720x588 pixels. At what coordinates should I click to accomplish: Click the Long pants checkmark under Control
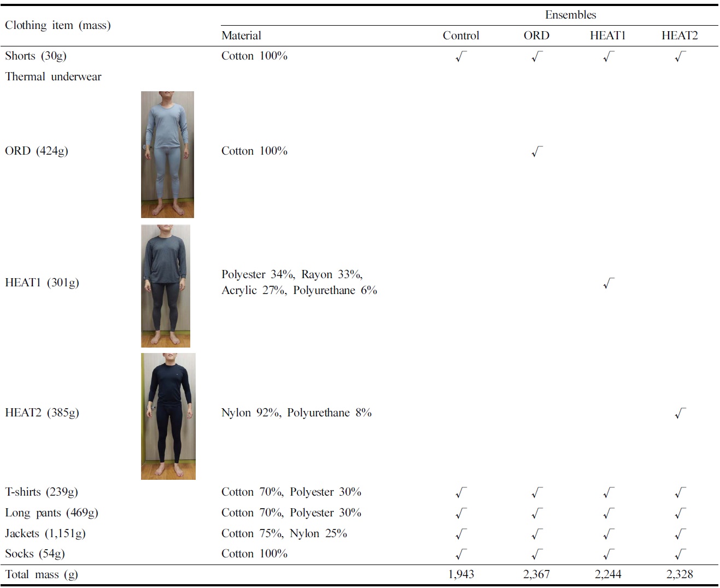(461, 513)
